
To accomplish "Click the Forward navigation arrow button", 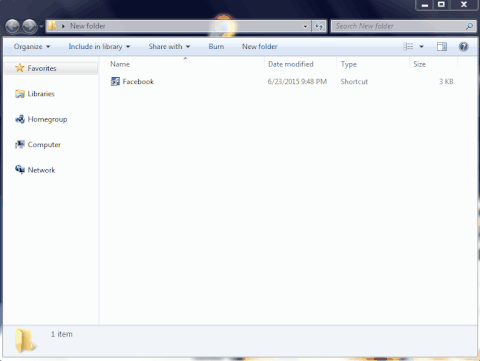I will [30, 26].
